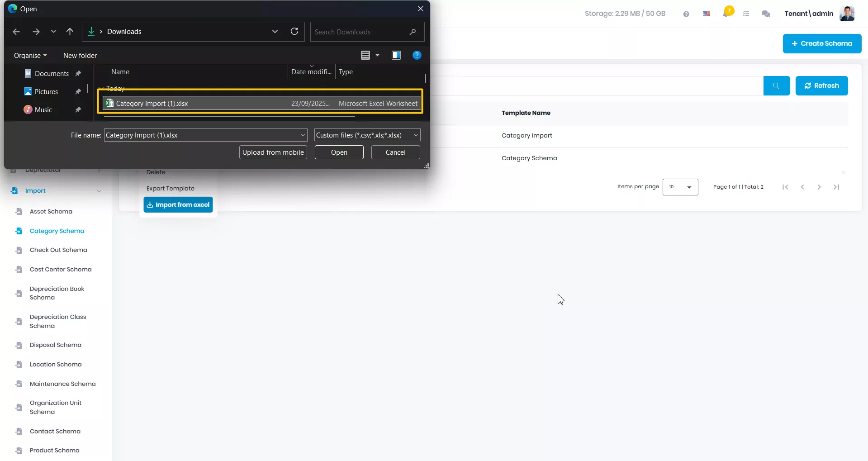Click the Search Downloads field
868x461 pixels.
pos(367,32)
